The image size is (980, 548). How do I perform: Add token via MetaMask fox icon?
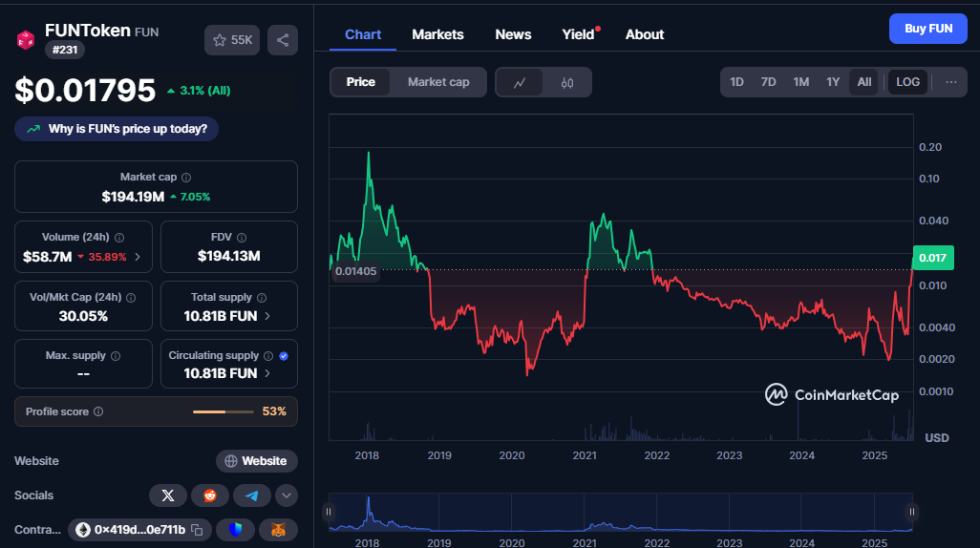point(278,530)
